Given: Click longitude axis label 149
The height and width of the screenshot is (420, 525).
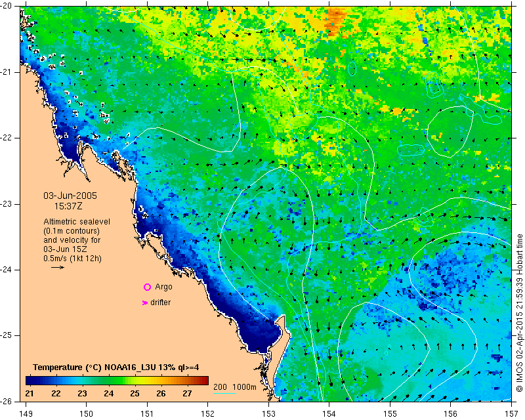Looking at the screenshot, I should coord(26,414).
